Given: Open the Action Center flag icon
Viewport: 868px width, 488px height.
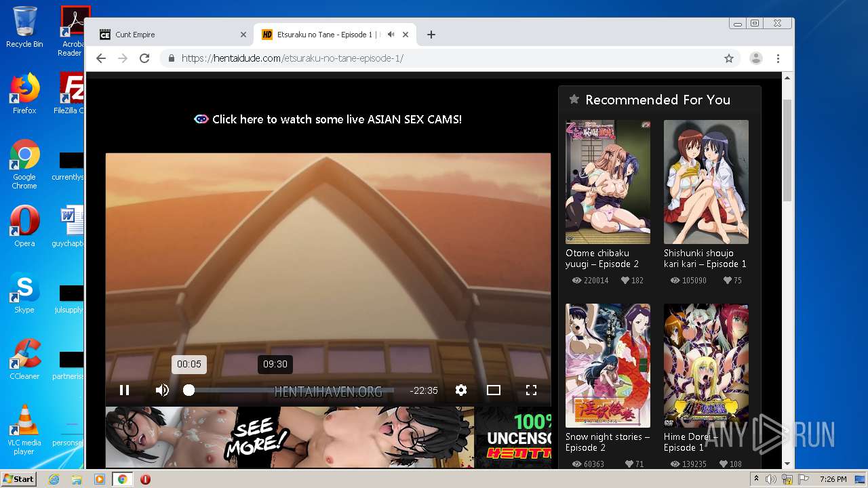Looking at the screenshot, I should pos(804,479).
